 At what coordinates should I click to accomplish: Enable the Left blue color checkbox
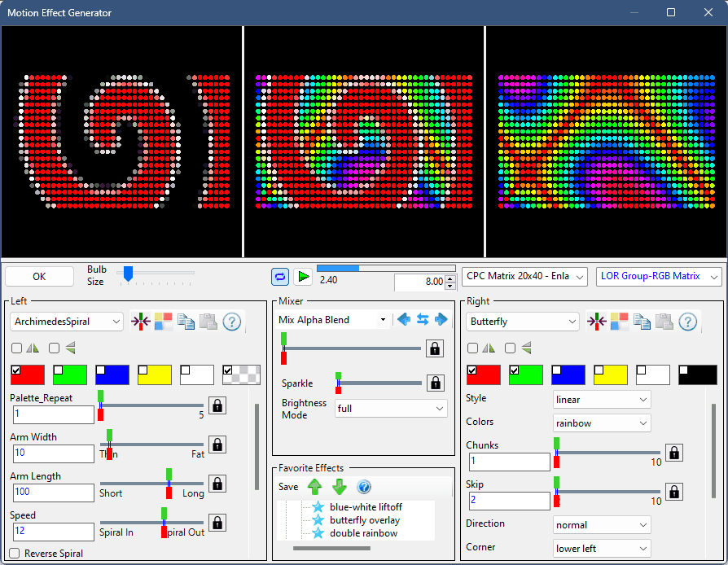pyautogui.click(x=101, y=370)
